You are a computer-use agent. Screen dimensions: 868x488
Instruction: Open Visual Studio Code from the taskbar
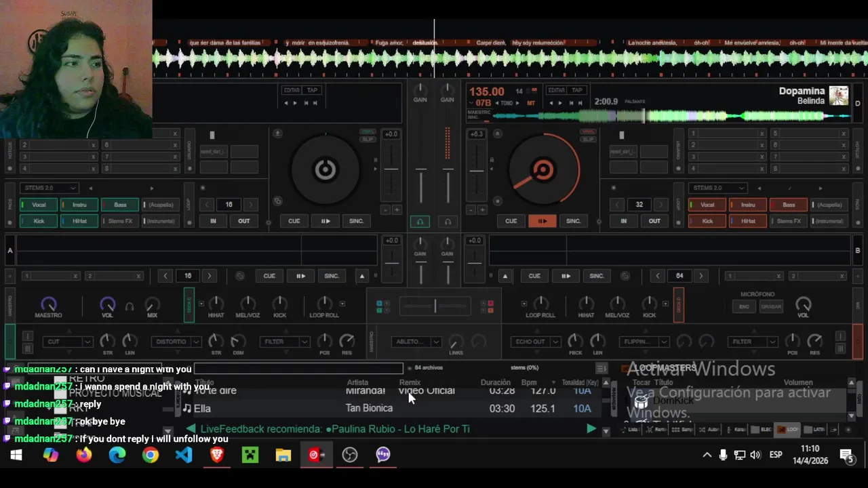point(184,455)
